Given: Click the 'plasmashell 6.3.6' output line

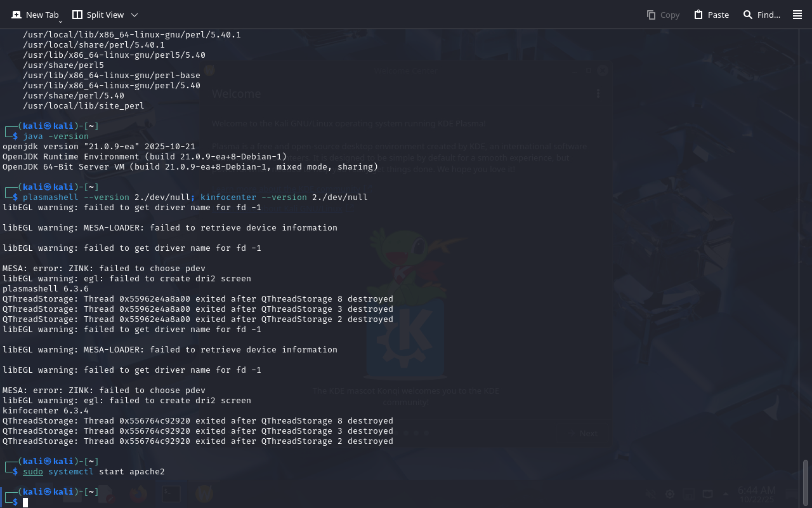Looking at the screenshot, I should point(46,289).
